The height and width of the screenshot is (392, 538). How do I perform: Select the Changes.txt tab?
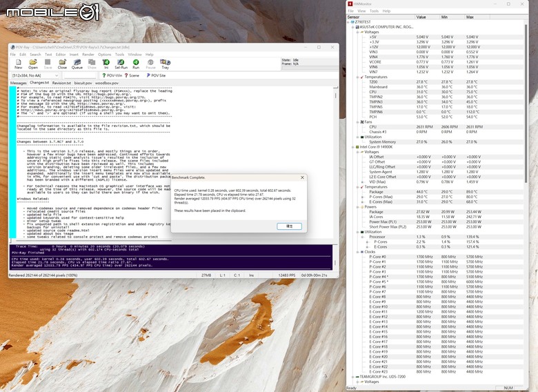coord(39,83)
